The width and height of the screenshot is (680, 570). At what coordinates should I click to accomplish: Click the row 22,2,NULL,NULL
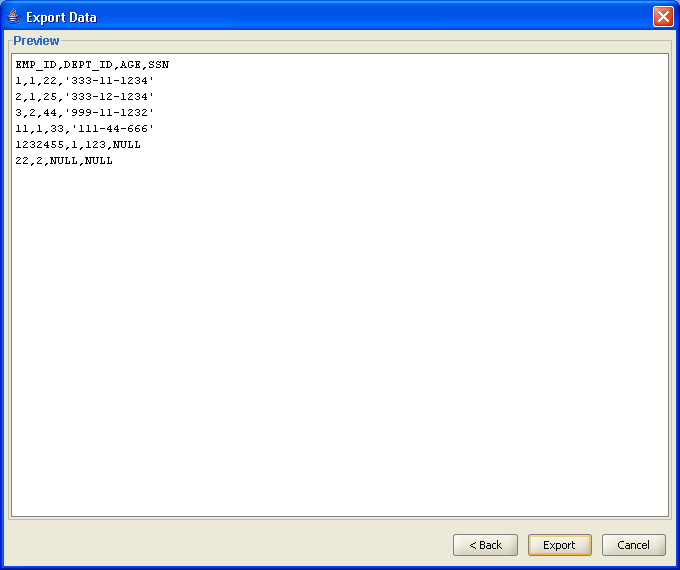[x=64, y=161]
